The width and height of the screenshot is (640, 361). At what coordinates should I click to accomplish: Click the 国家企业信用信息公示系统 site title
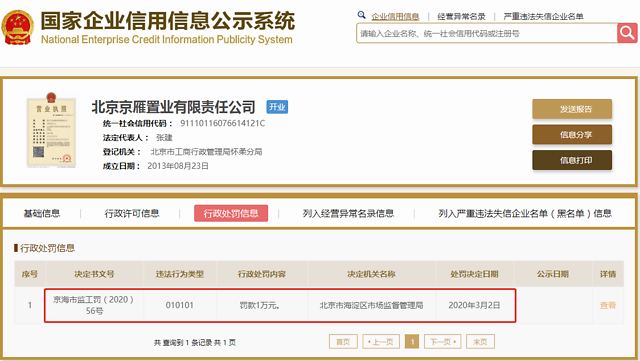pyautogui.click(x=168, y=21)
